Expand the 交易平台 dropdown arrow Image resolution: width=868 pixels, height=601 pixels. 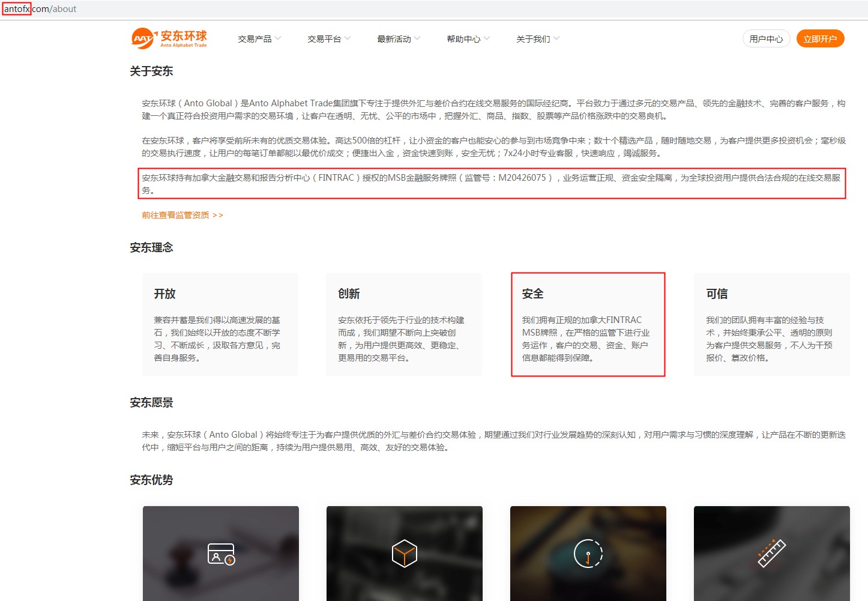coord(348,38)
